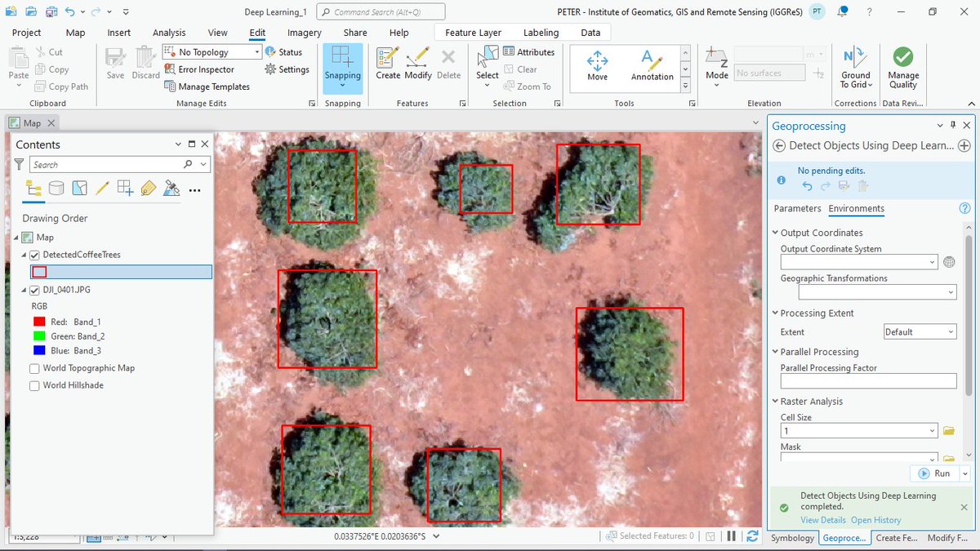
Task: Open the Imagery ribbon tab
Action: pos(304,33)
